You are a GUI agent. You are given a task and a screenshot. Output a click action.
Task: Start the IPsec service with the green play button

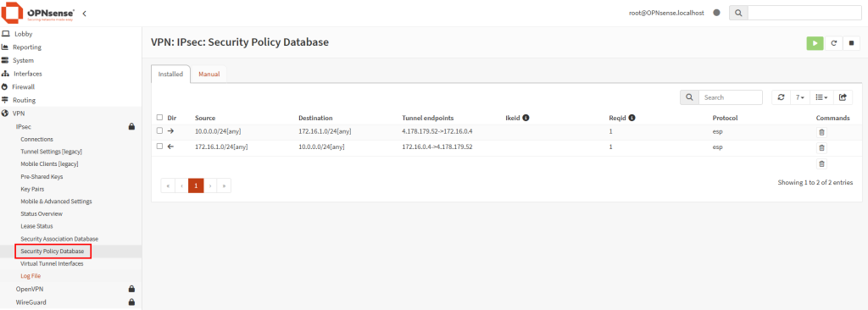(x=815, y=43)
